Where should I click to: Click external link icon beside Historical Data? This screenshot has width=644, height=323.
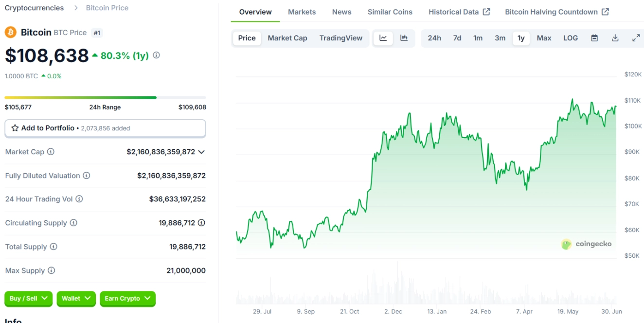486,12
